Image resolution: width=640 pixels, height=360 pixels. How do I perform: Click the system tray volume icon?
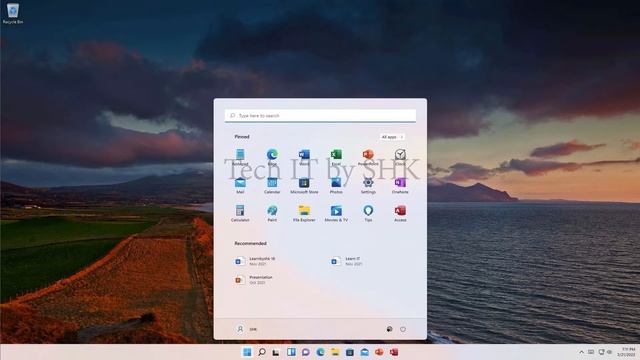click(609, 352)
